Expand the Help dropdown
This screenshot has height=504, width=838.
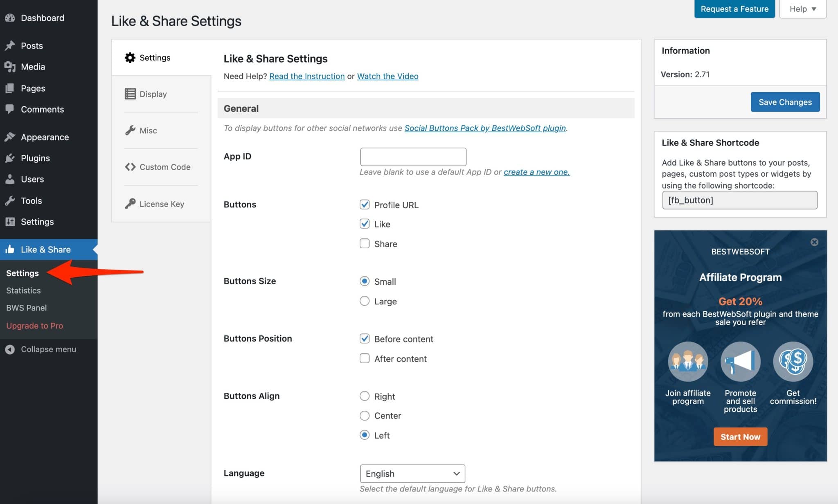tap(802, 9)
